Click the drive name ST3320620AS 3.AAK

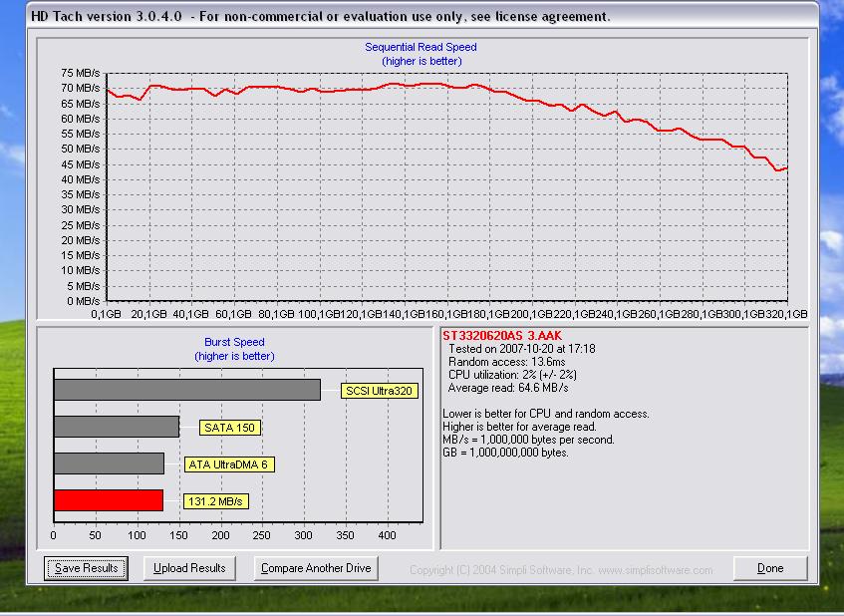point(502,336)
